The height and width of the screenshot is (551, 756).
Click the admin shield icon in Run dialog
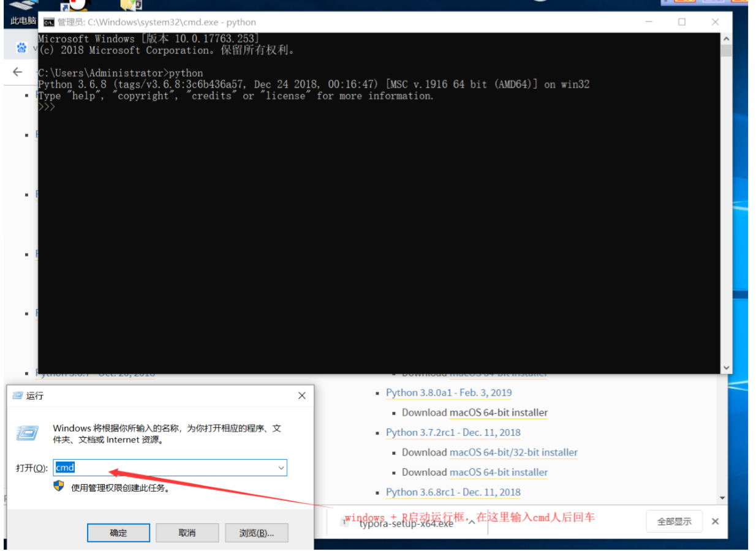(x=59, y=485)
